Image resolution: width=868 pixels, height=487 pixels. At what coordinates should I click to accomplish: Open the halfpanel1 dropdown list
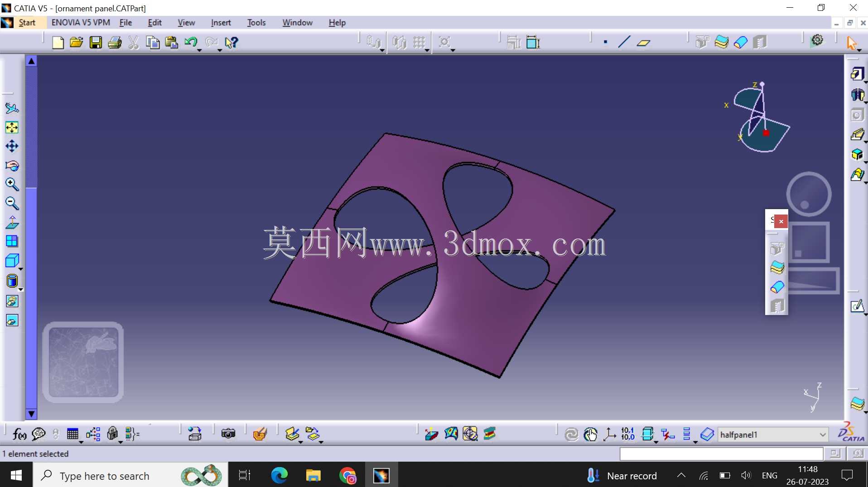pyautogui.click(x=823, y=435)
